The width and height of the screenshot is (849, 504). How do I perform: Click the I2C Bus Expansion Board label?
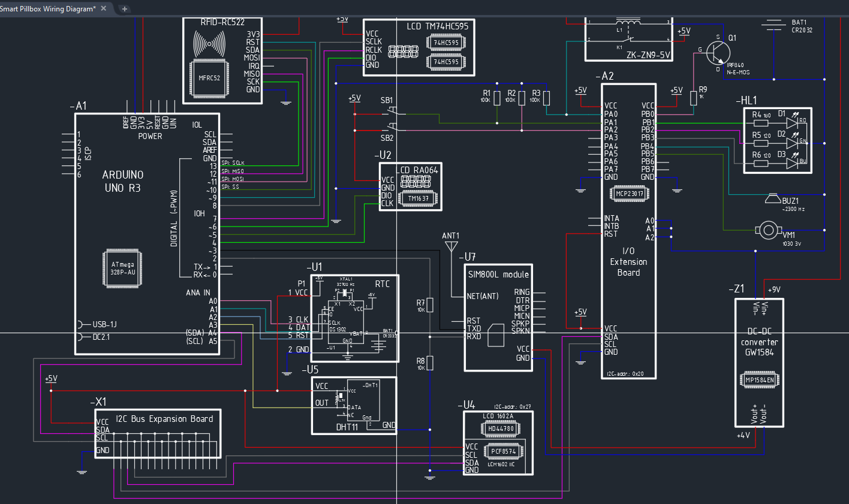(x=164, y=419)
